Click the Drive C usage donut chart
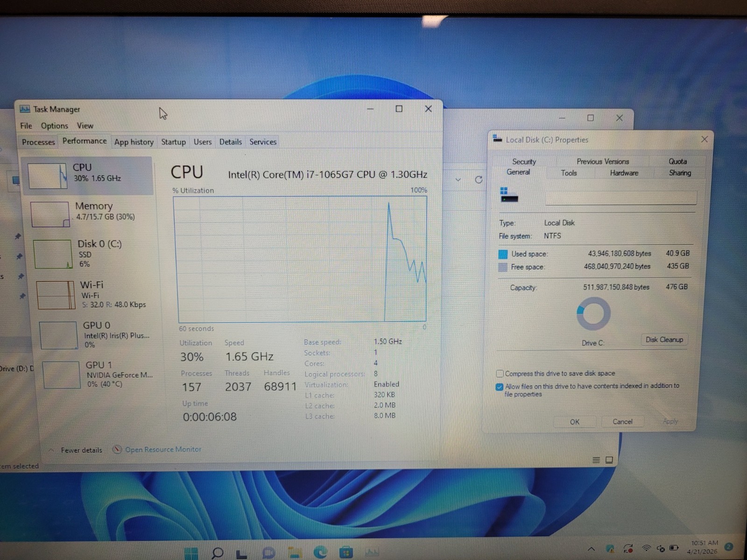The width and height of the screenshot is (747, 560). coord(593,314)
